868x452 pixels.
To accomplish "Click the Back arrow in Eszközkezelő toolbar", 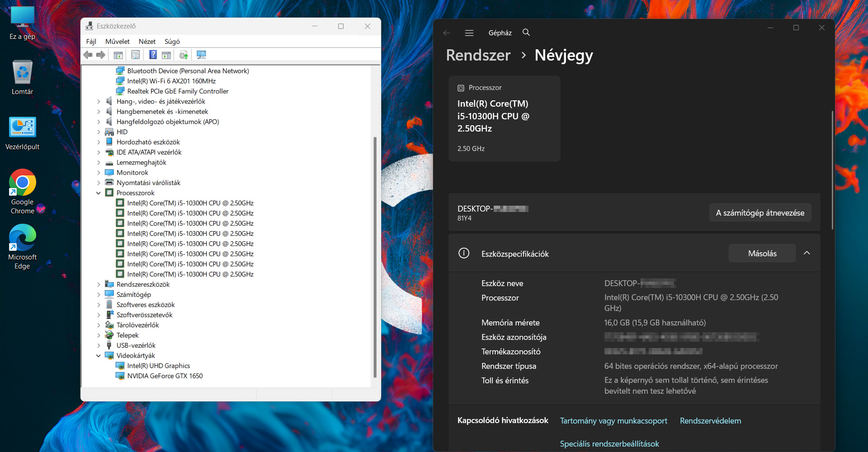I will (x=88, y=55).
